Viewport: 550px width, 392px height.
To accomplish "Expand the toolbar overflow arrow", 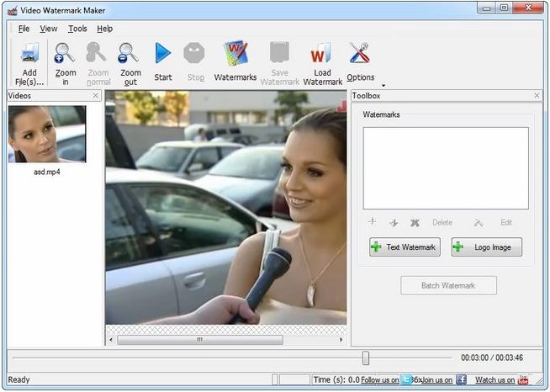I will (x=383, y=85).
